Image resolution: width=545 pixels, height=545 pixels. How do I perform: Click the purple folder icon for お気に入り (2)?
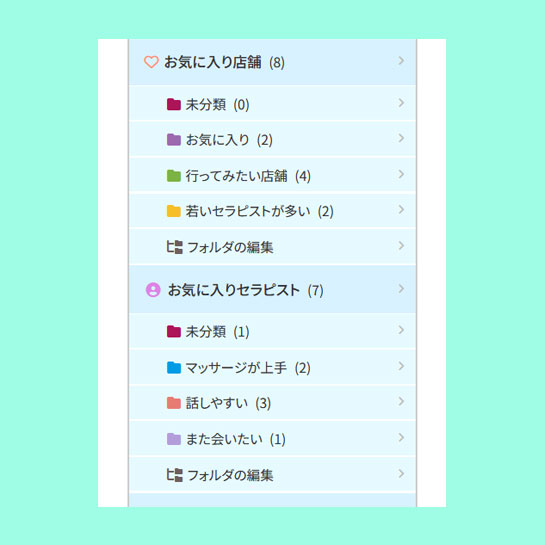tap(173, 140)
